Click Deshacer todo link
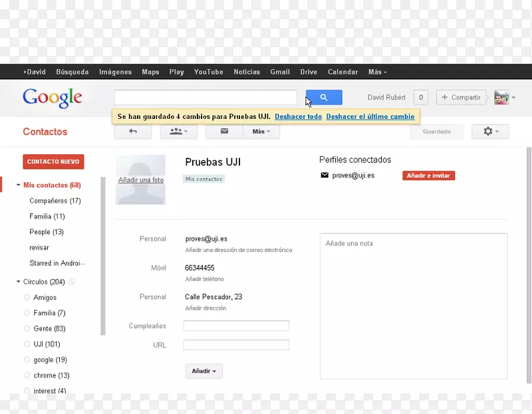This screenshot has width=532, height=414. point(298,116)
